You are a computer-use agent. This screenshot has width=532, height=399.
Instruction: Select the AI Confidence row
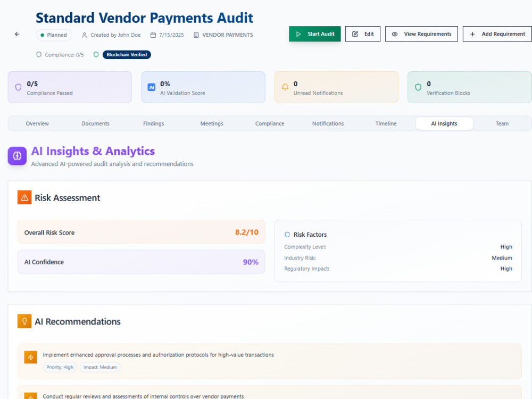point(141,262)
